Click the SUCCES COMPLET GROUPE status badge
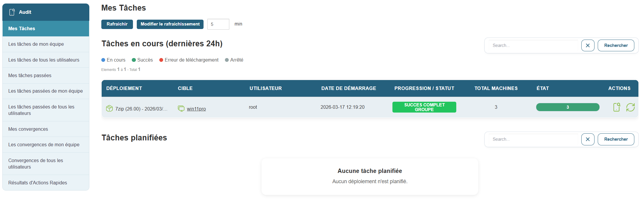Viewport: 644px width, 221px height. (424, 107)
